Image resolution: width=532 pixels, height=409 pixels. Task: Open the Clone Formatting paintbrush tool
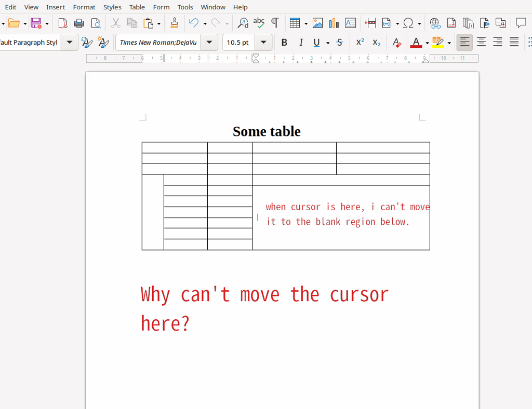pyautogui.click(x=174, y=23)
